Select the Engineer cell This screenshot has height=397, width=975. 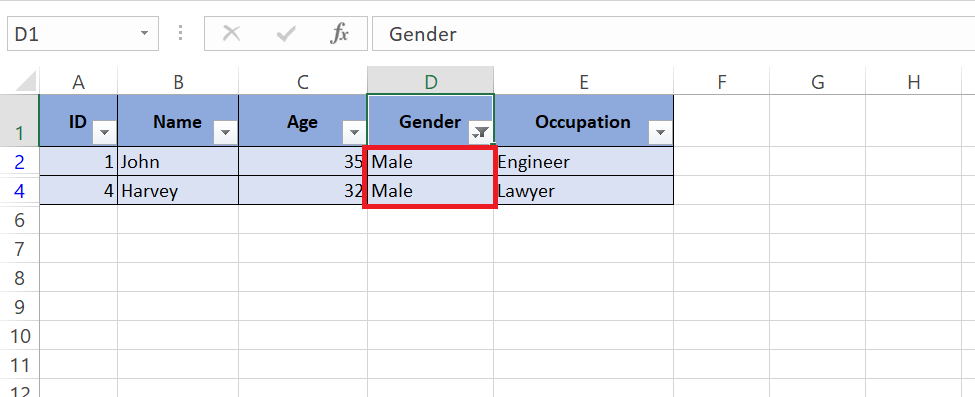tap(583, 161)
